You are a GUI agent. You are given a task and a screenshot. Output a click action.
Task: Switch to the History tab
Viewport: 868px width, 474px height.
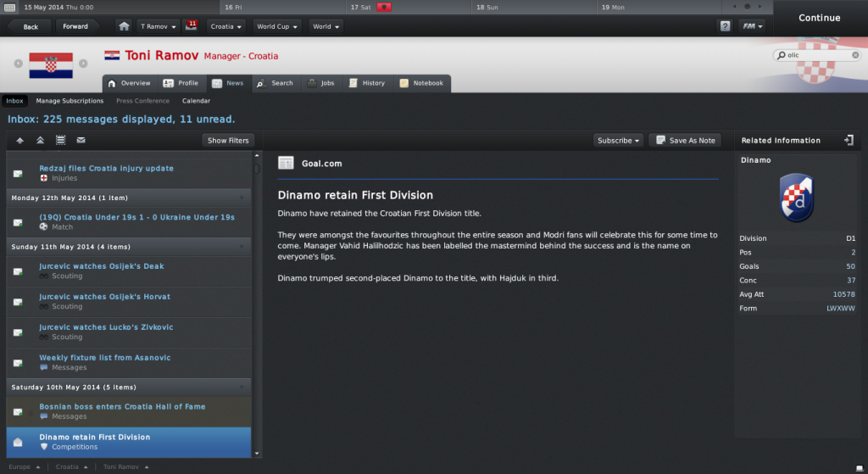[x=367, y=83]
